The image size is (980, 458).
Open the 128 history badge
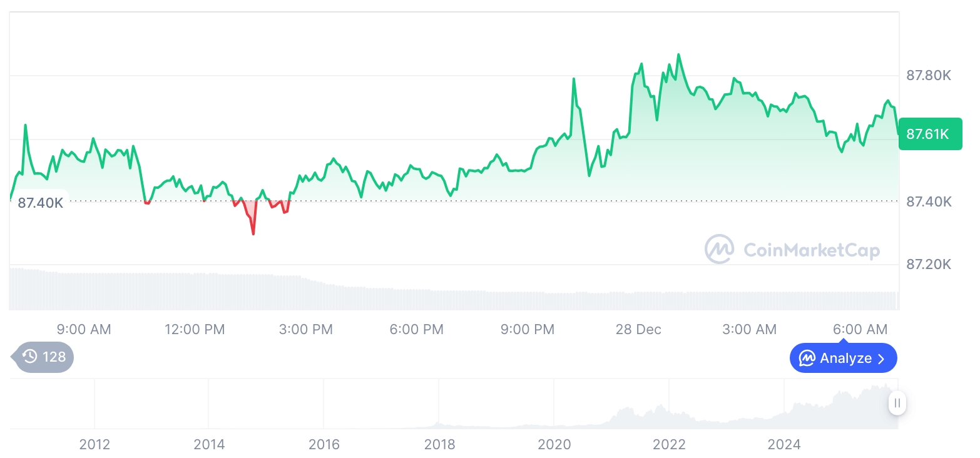tap(44, 357)
